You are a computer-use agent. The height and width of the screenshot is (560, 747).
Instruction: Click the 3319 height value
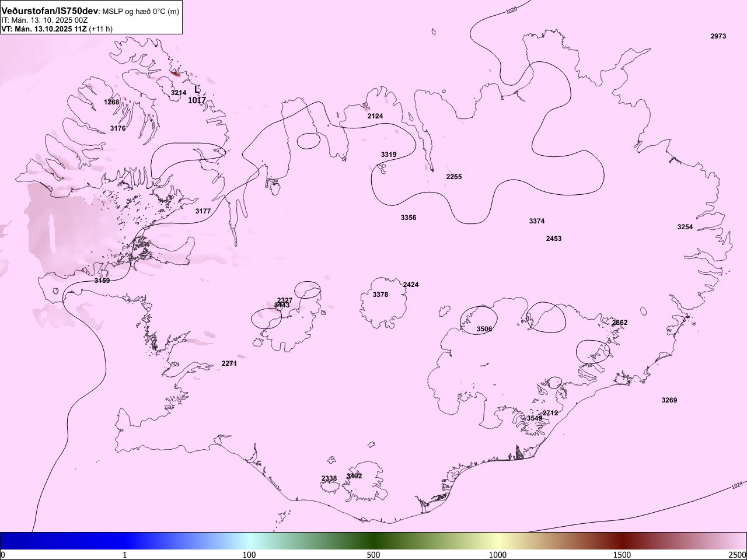[x=389, y=155]
